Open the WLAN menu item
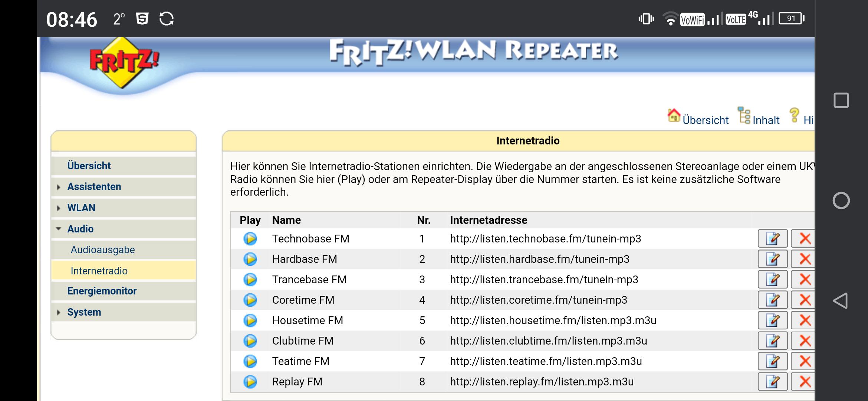This screenshot has width=868, height=401. coord(81,208)
